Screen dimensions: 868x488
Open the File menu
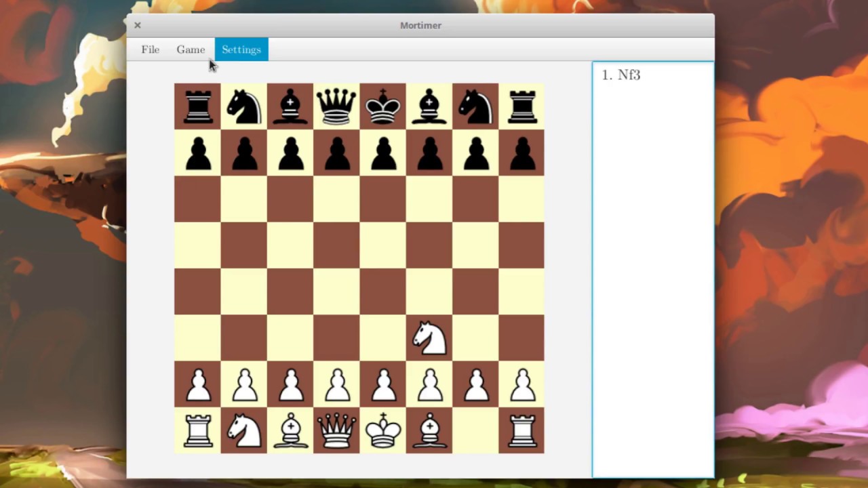click(x=151, y=49)
